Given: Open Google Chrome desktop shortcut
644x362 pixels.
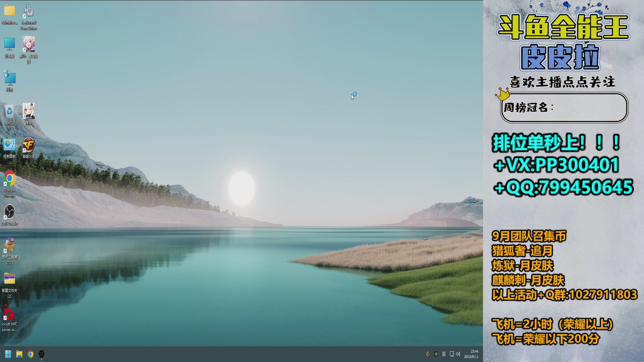Looking at the screenshot, I should (9, 178).
